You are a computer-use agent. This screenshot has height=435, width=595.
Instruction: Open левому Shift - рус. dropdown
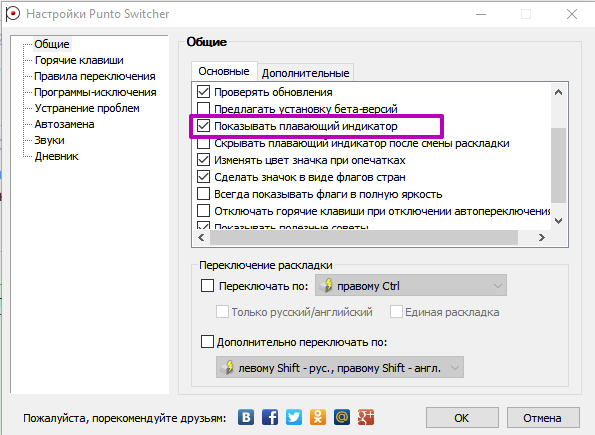[340, 367]
